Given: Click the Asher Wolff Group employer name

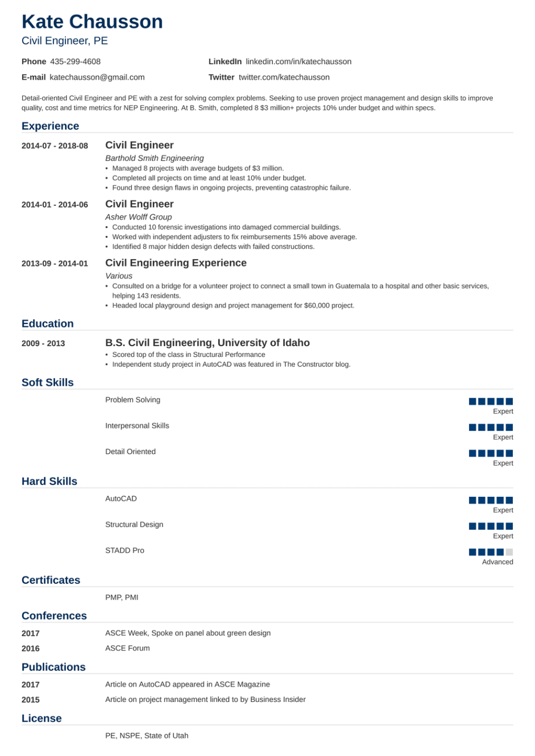Looking at the screenshot, I should [138, 217].
